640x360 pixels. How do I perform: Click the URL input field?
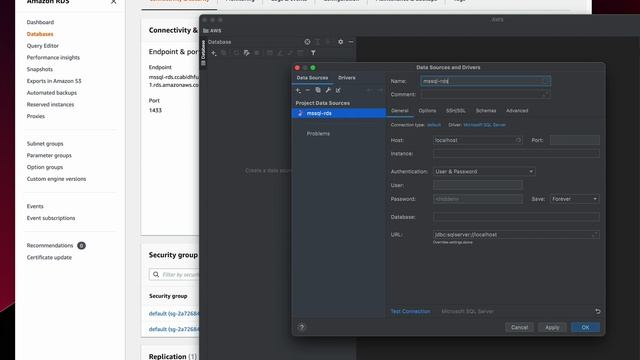point(516,235)
